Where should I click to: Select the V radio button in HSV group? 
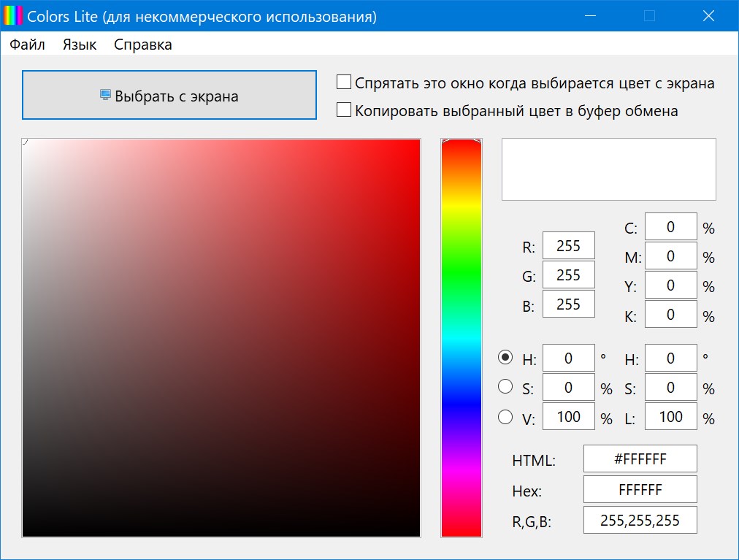click(505, 416)
